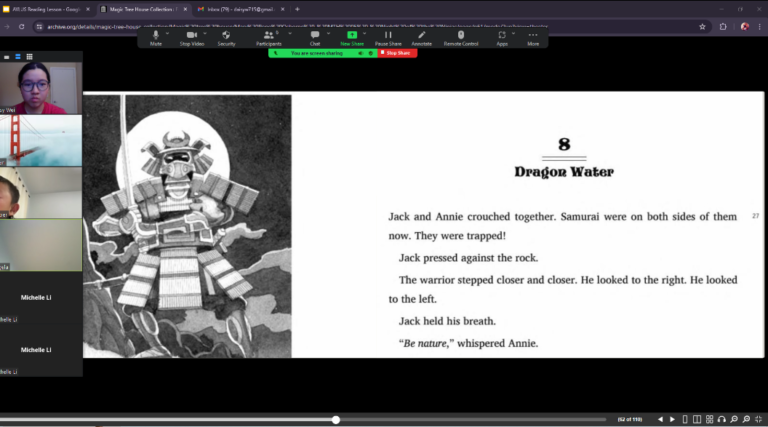
Task: Zoom in on the book page
Action: [746, 419]
